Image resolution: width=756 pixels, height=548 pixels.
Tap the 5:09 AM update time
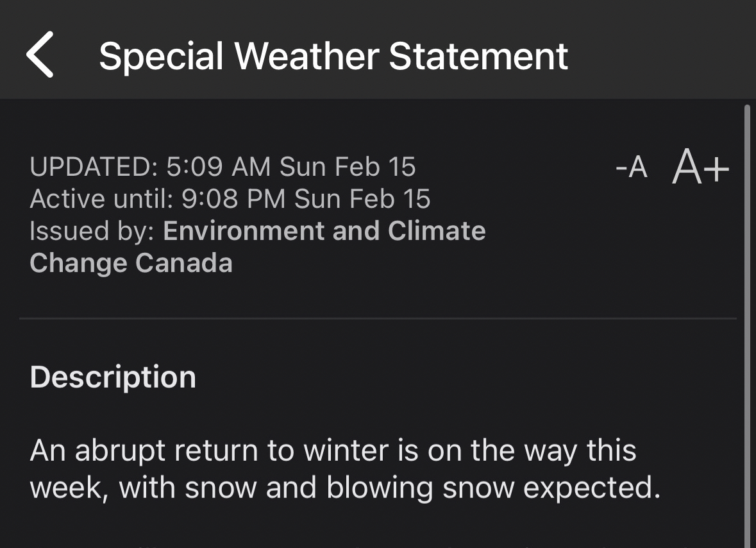[219, 167]
